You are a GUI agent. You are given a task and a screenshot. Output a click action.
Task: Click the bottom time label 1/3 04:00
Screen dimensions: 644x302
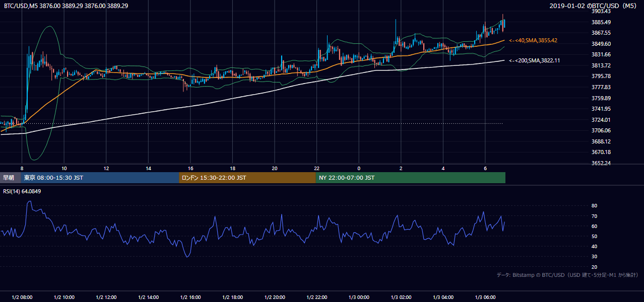[443, 297]
